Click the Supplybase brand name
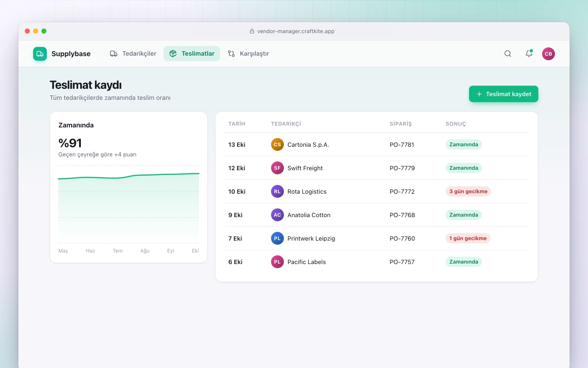Image resolution: width=588 pixels, height=368 pixels. [71, 54]
